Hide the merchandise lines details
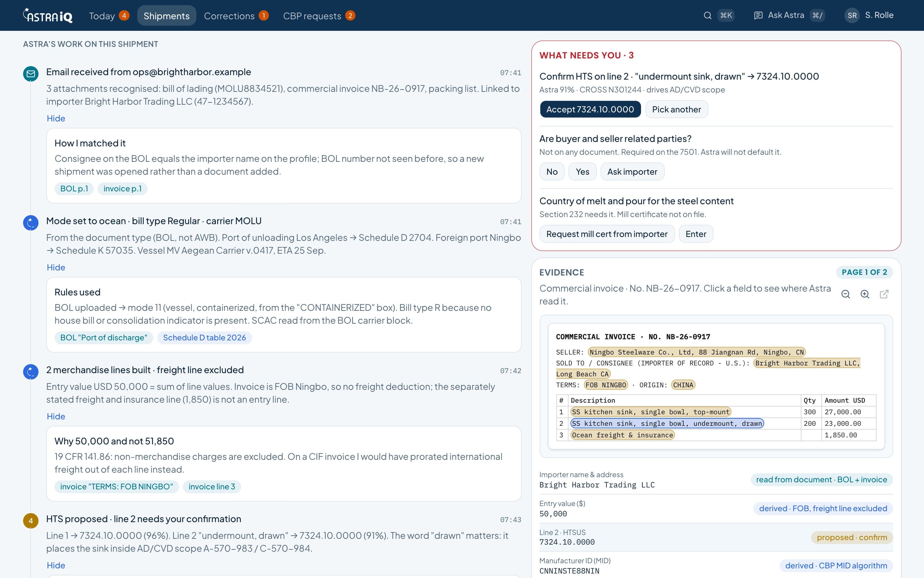This screenshot has width=924, height=578. point(56,416)
